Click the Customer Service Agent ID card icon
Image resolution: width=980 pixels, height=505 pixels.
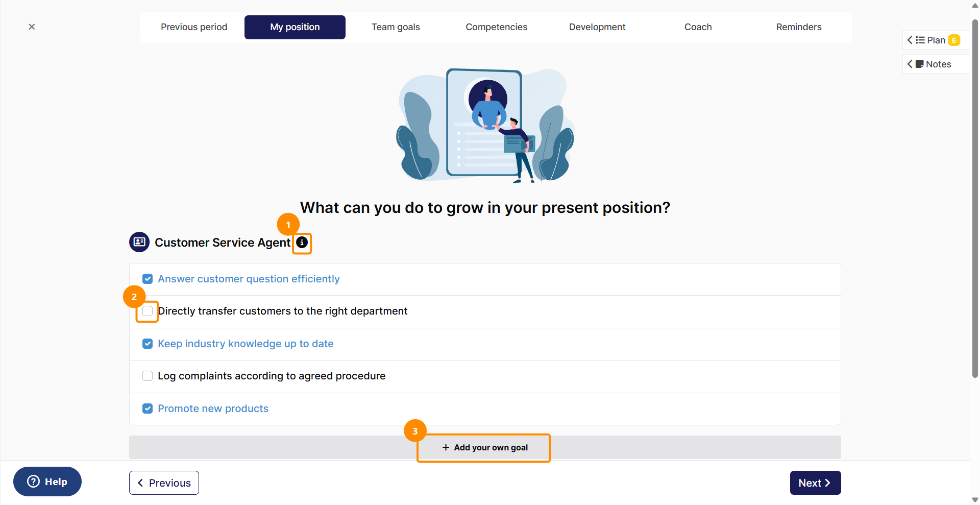pyautogui.click(x=139, y=242)
